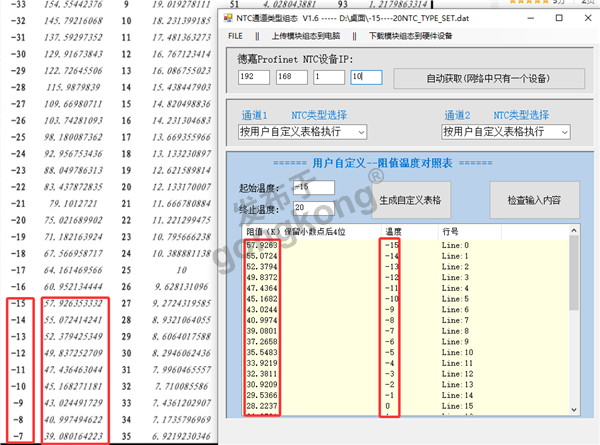600x445 pixels.
Task: Close the NTC通道类型组态 window
Action: point(584,18)
